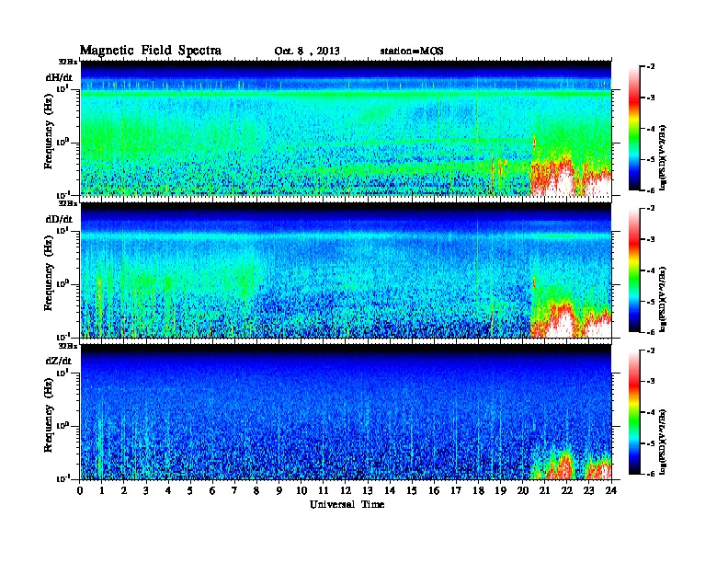Click hour "18" on the Universal Time axis
This screenshot has height=563, width=728.
pyautogui.click(x=478, y=490)
